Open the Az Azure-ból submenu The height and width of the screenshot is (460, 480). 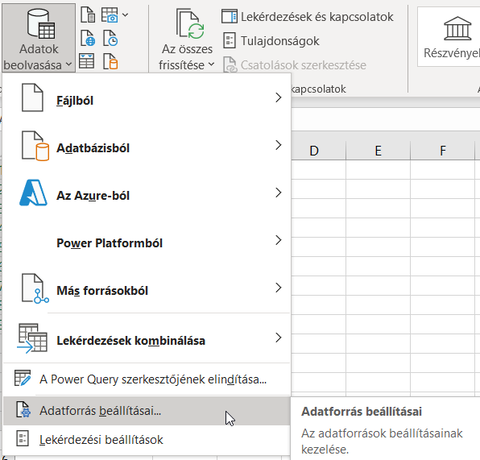point(147,193)
